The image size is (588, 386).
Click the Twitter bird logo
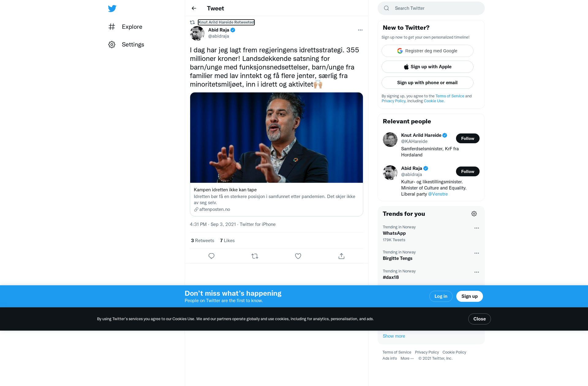(x=112, y=9)
